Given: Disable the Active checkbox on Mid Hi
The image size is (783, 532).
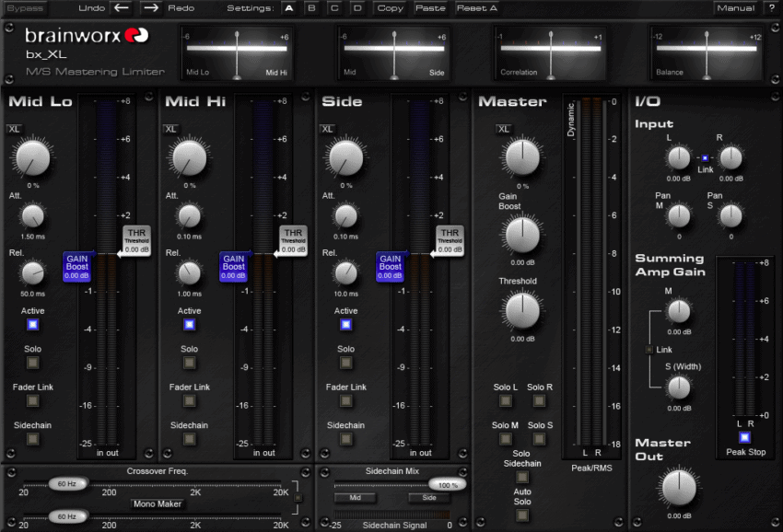Looking at the screenshot, I should click(189, 325).
